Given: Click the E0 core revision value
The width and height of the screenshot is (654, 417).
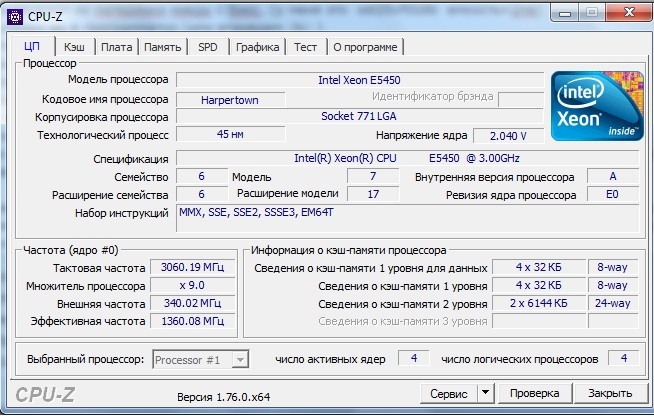Looking at the screenshot, I should click(613, 194).
